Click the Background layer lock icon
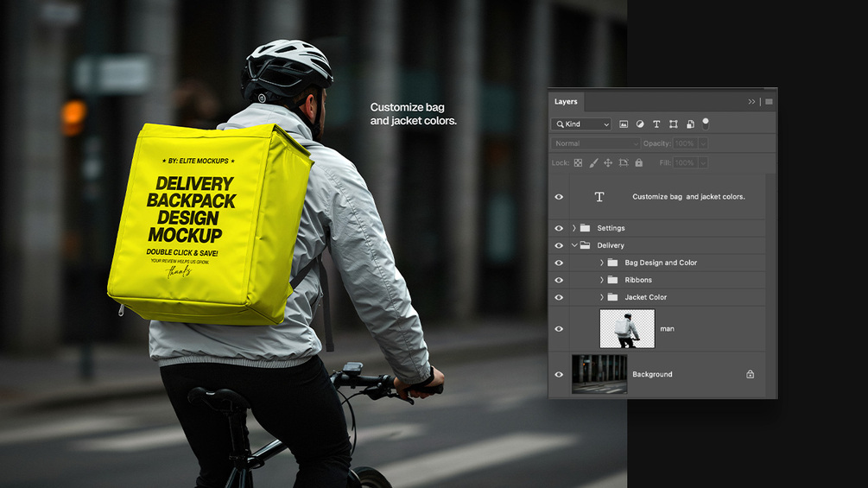 pyautogui.click(x=750, y=374)
